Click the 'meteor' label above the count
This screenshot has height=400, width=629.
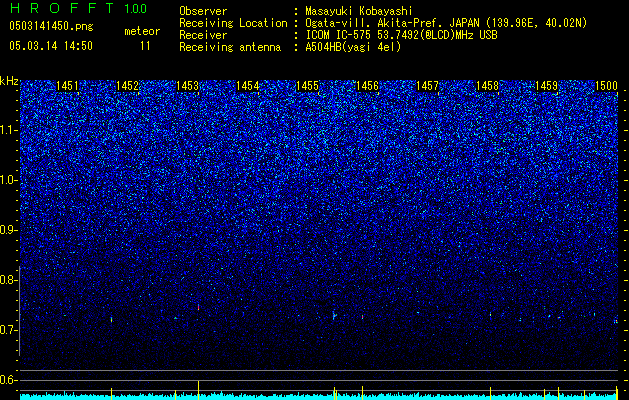coord(142,31)
